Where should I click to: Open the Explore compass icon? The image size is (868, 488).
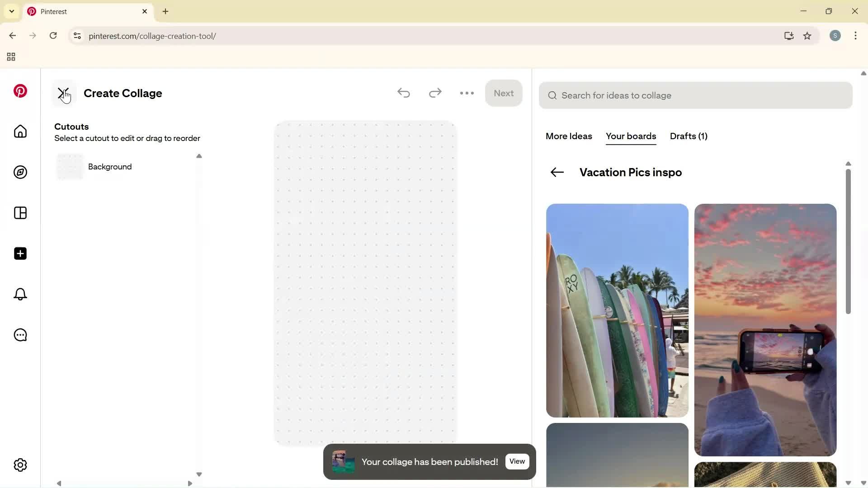coord(20,172)
